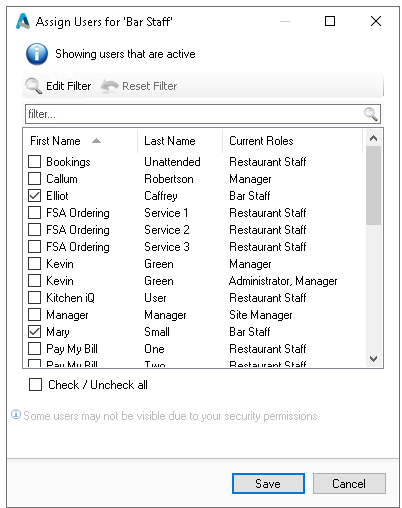Click the search magnifier in filter box
The height and width of the screenshot is (508, 402).
pos(371,114)
